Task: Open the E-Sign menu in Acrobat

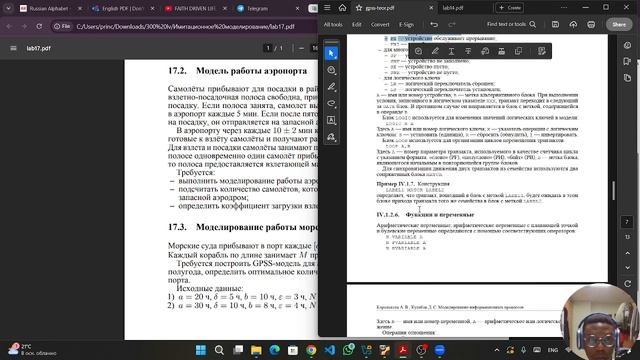Action: (x=406, y=24)
